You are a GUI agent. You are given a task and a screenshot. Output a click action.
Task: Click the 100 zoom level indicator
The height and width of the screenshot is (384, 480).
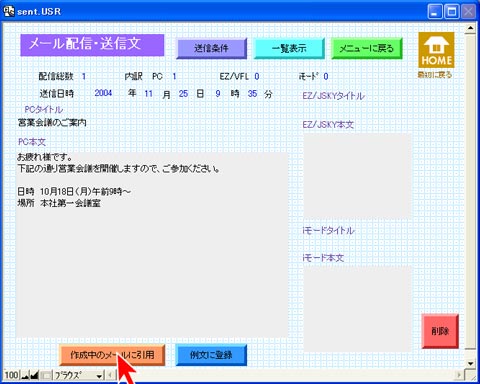click(x=11, y=375)
